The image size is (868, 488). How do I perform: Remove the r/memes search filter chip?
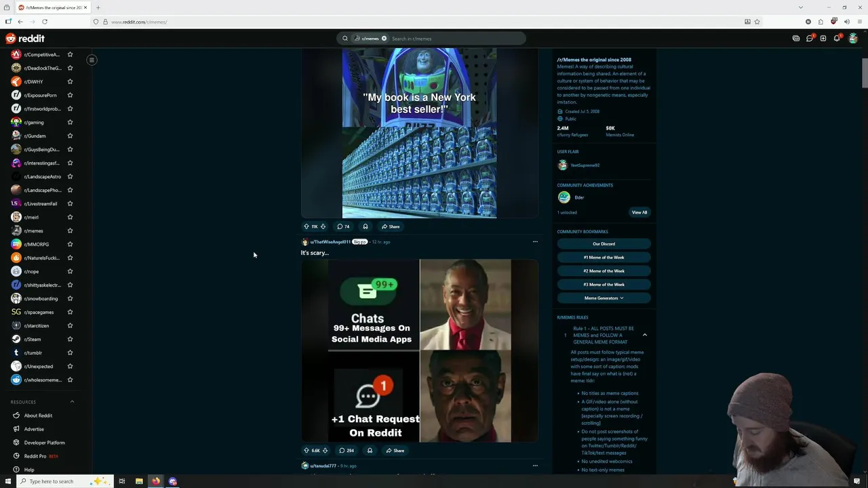tap(384, 39)
